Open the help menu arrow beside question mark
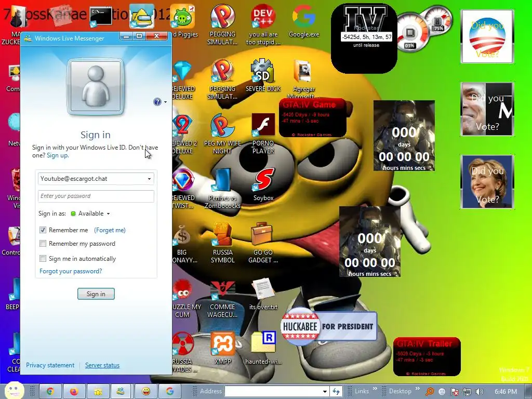This screenshot has width=532, height=399. click(x=165, y=102)
